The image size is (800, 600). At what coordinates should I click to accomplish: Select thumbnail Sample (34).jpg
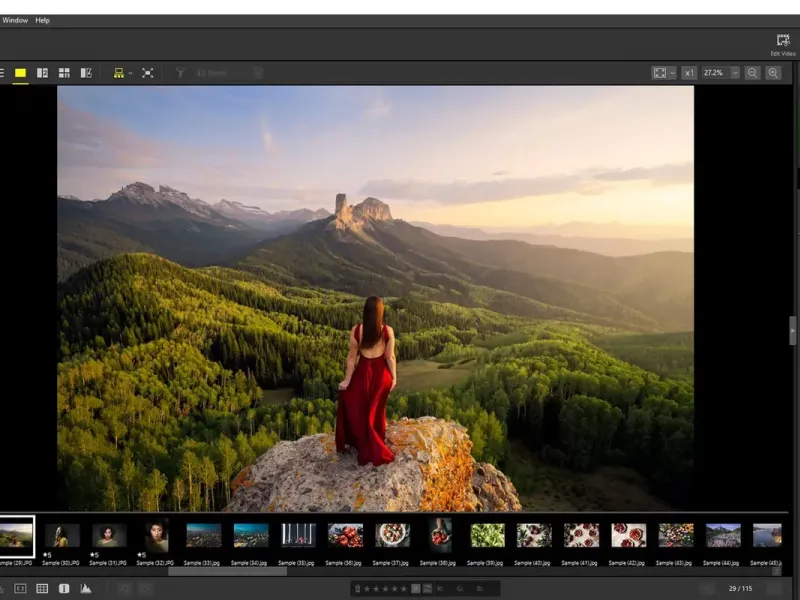[x=251, y=536]
